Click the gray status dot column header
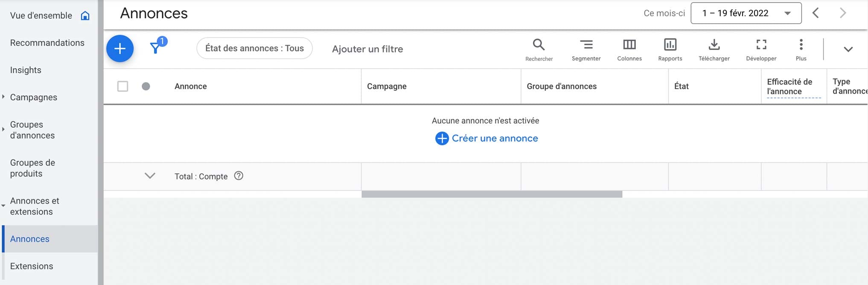 pyautogui.click(x=146, y=86)
